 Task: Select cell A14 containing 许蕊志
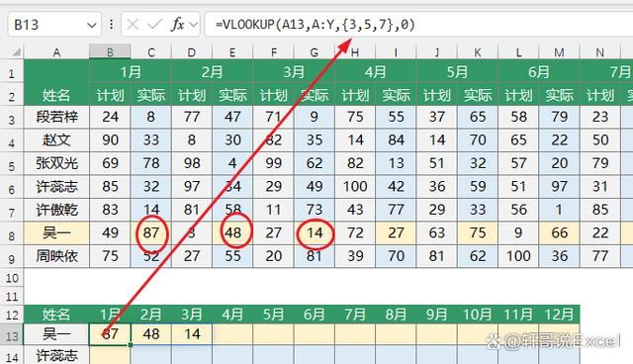[x=56, y=355]
